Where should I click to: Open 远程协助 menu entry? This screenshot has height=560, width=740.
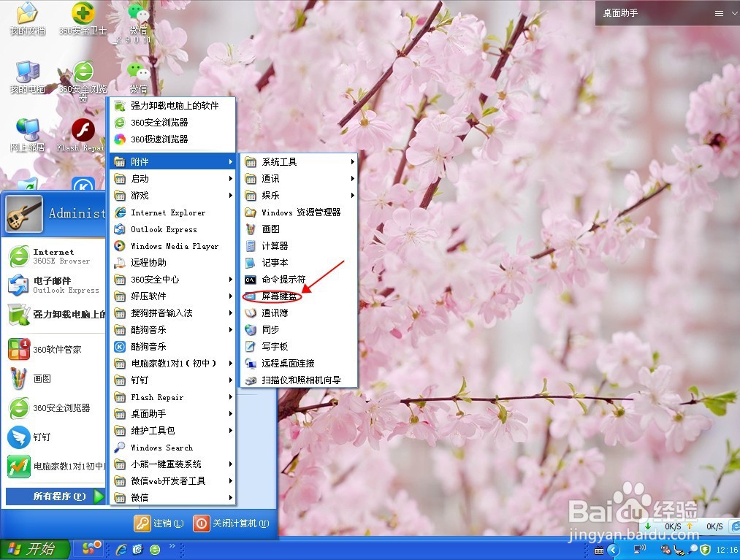172,263
